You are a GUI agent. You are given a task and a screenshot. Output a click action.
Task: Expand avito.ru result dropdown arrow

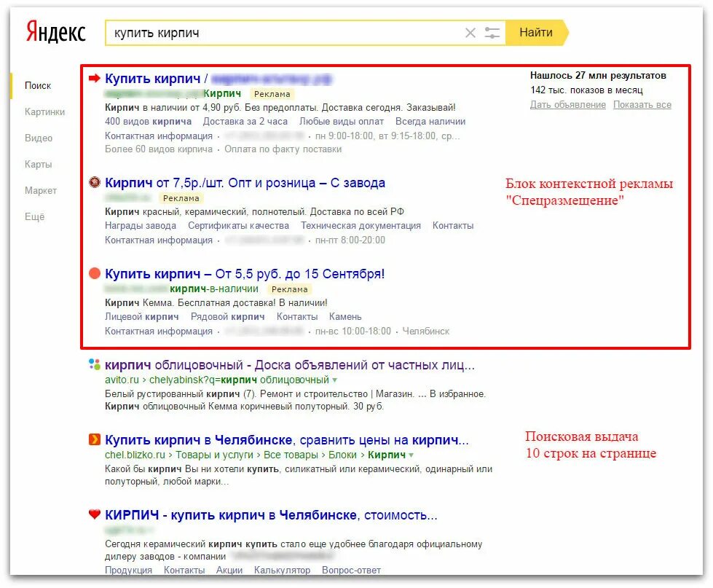335,380
